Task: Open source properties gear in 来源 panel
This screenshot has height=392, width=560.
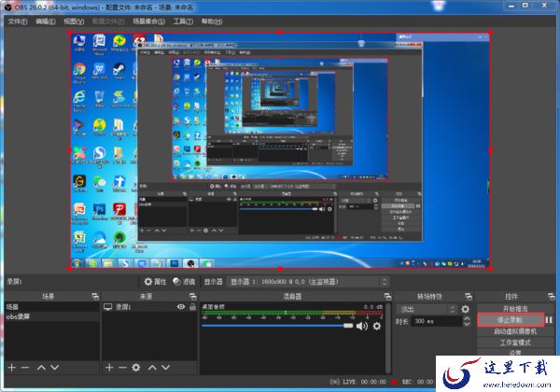Action: point(136,368)
